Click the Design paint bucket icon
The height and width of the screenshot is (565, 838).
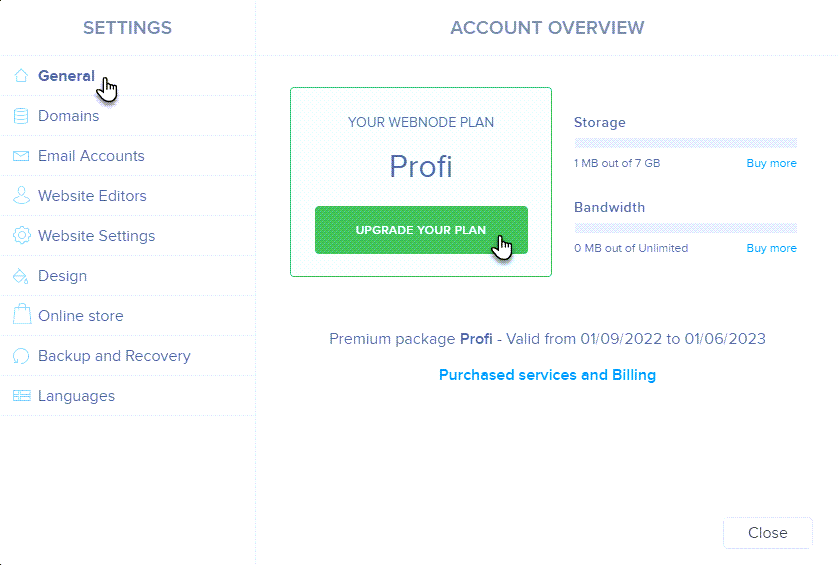21,276
